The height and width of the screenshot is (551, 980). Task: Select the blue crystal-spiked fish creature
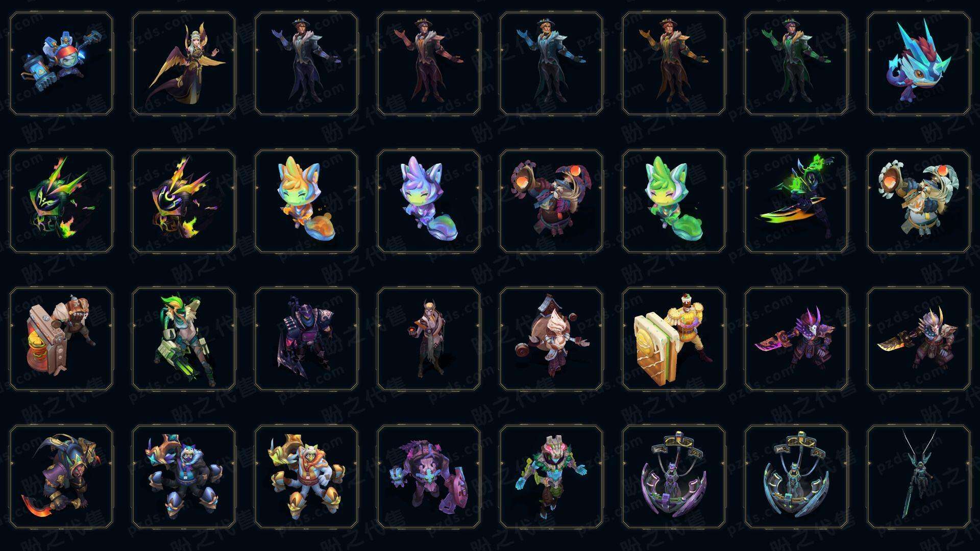click(x=919, y=63)
